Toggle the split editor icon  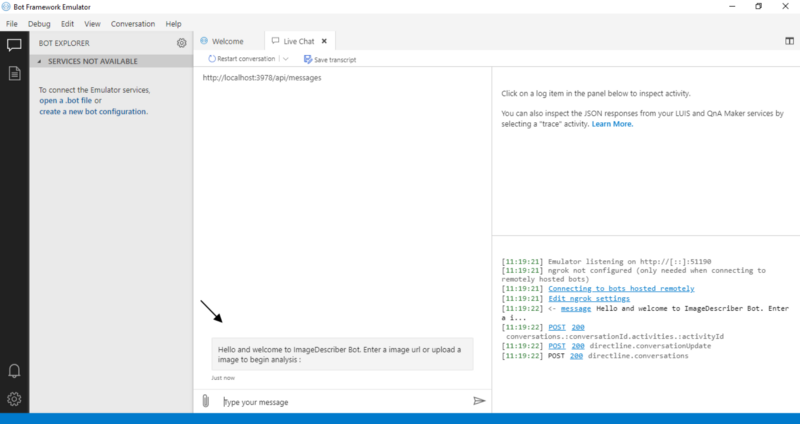point(789,41)
